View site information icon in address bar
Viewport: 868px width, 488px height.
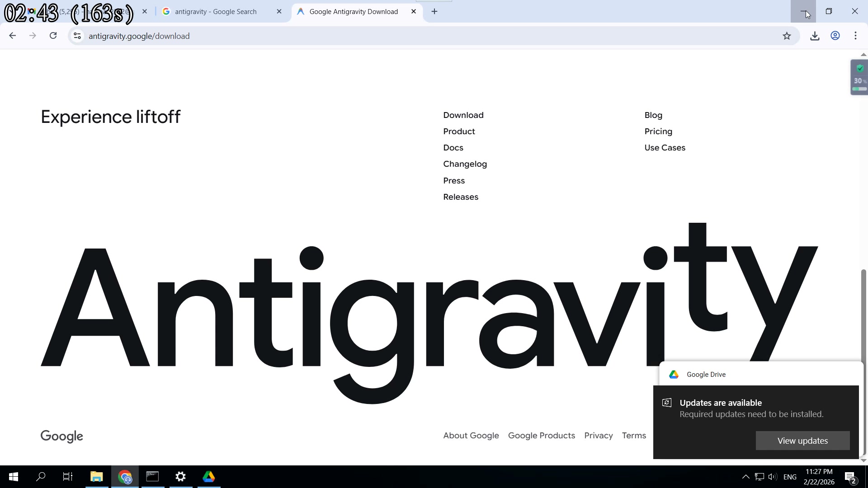(77, 36)
